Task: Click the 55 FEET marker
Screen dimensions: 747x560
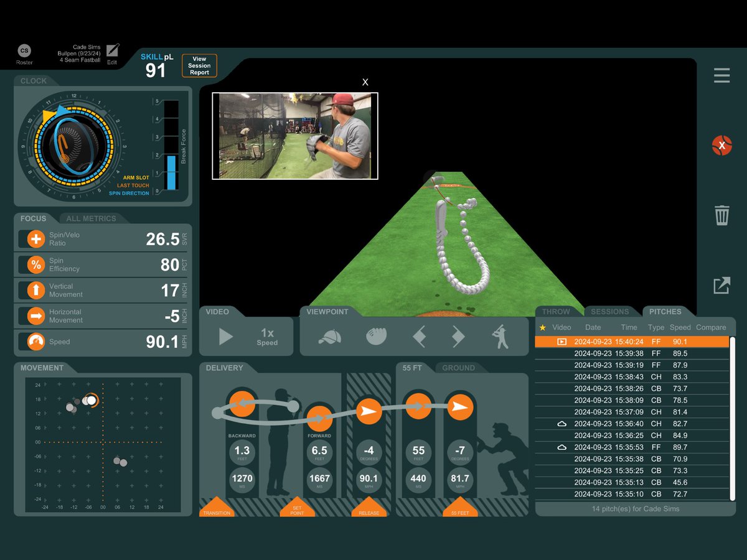Action: click(x=459, y=507)
